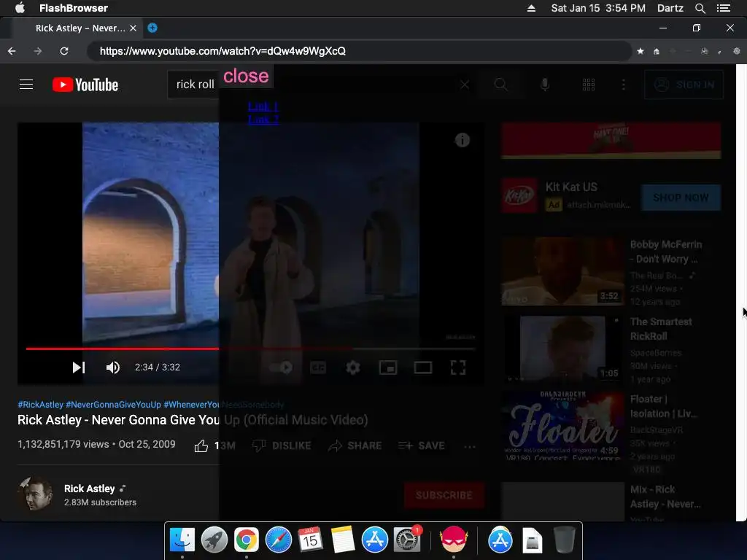Click the red SUBSCRIBE button

coord(444,495)
